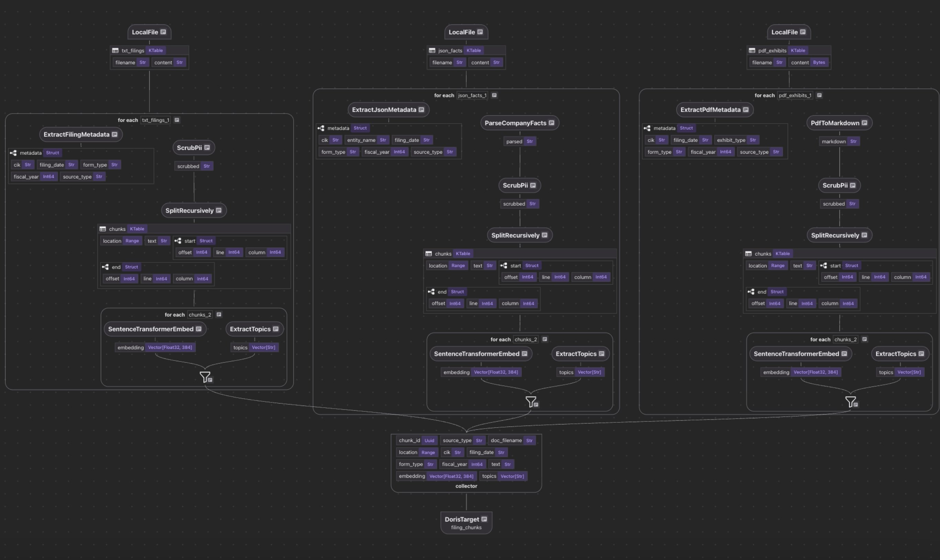Click the details icon on PdfToMarkdown node

point(866,123)
